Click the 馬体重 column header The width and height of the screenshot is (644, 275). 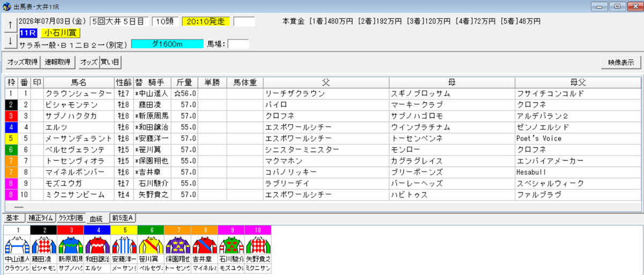coord(245,83)
